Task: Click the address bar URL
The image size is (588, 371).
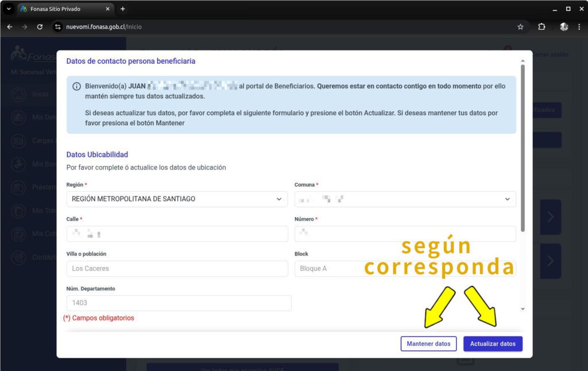Action: [x=104, y=27]
